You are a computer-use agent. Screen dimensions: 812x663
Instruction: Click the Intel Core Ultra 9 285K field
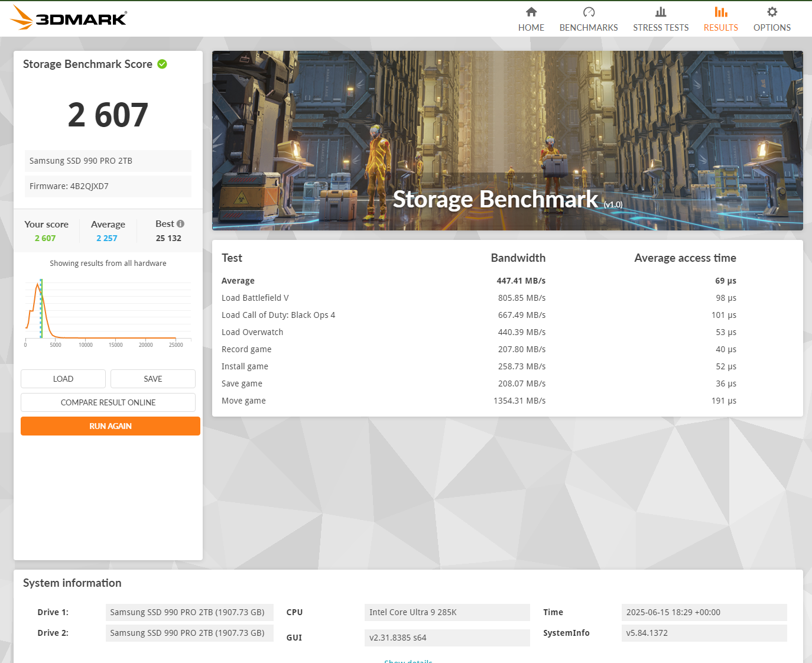[447, 612]
